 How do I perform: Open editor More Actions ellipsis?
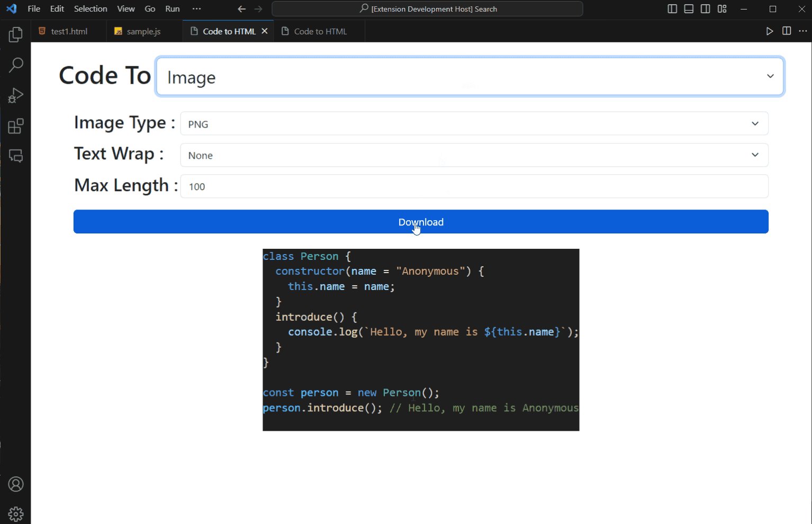(803, 31)
